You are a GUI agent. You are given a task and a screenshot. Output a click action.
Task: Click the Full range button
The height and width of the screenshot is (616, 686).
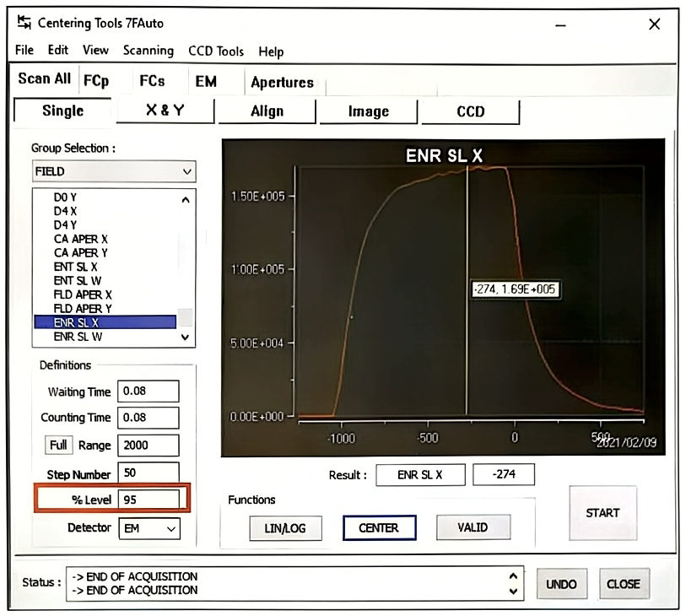(x=58, y=446)
